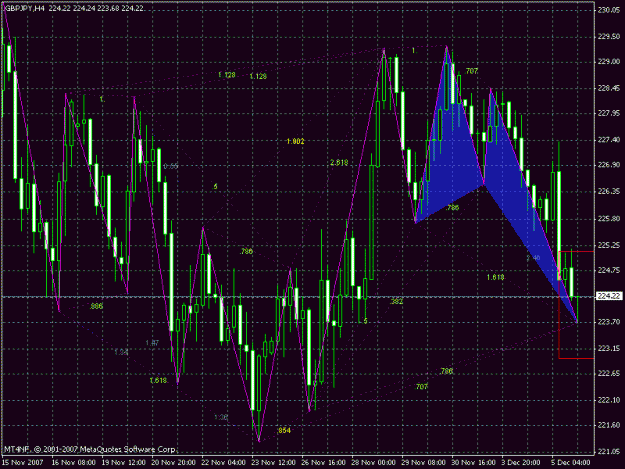Select the 28 Nov 00:00 time label
625x469 pixels.
click(373, 463)
